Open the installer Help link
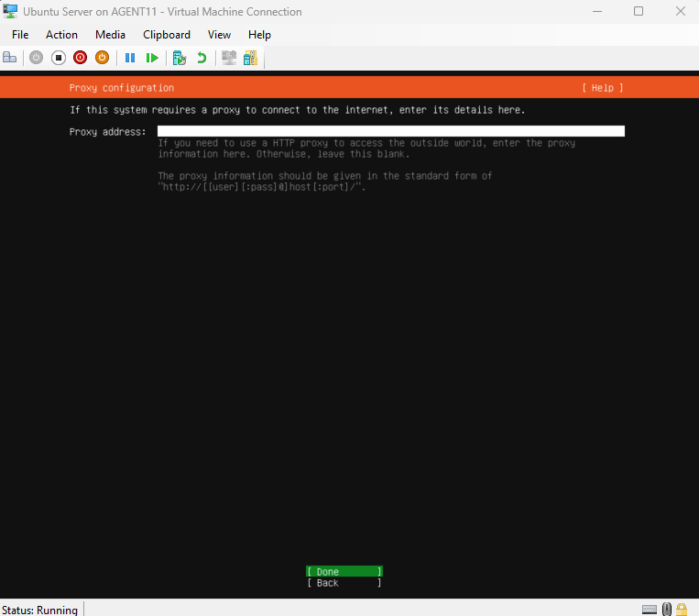 [602, 88]
